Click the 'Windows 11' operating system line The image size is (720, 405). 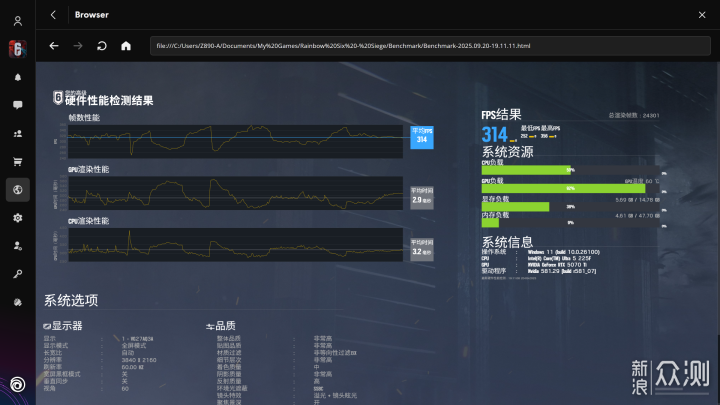563,252
